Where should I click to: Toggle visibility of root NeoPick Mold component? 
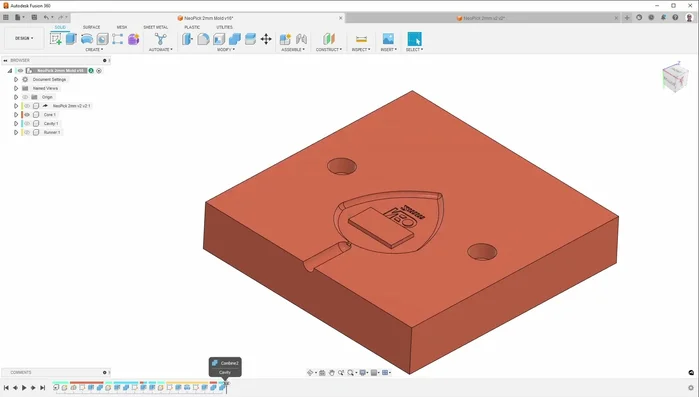pyautogui.click(x=20, y=70)
